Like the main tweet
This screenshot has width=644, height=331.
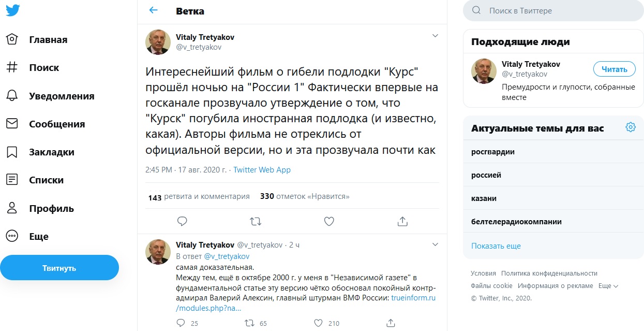329,221
